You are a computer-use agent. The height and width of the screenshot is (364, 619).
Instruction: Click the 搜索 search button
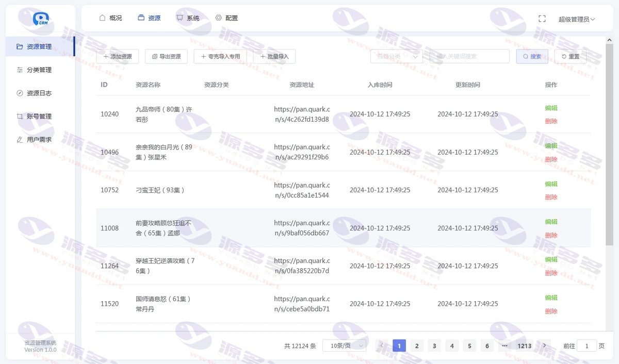click(x=532, y=56)
